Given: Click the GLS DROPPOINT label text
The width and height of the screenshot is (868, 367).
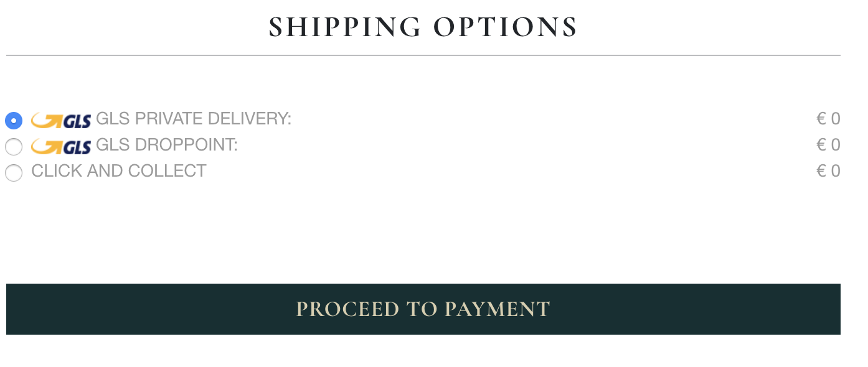Looking at the screenshot, I should click(x=167, y=144).
